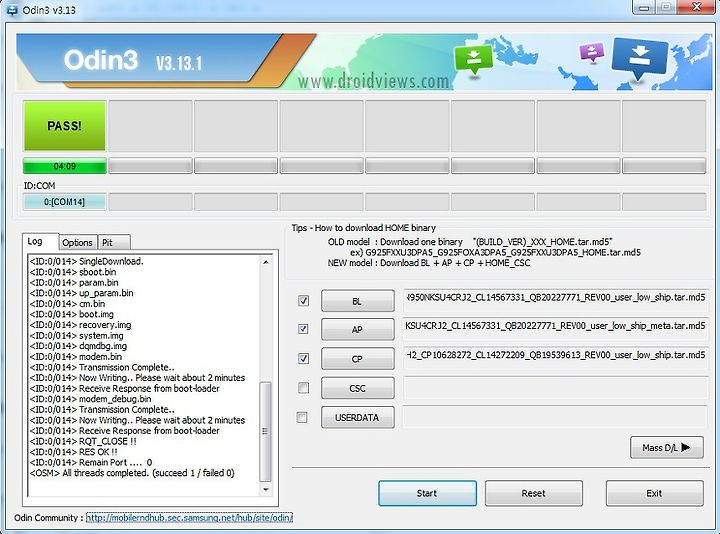Viewport: 720px width, 534px height.
Task: Click the 'Remain Port .... 0' log line
Action: coord(91,462)
